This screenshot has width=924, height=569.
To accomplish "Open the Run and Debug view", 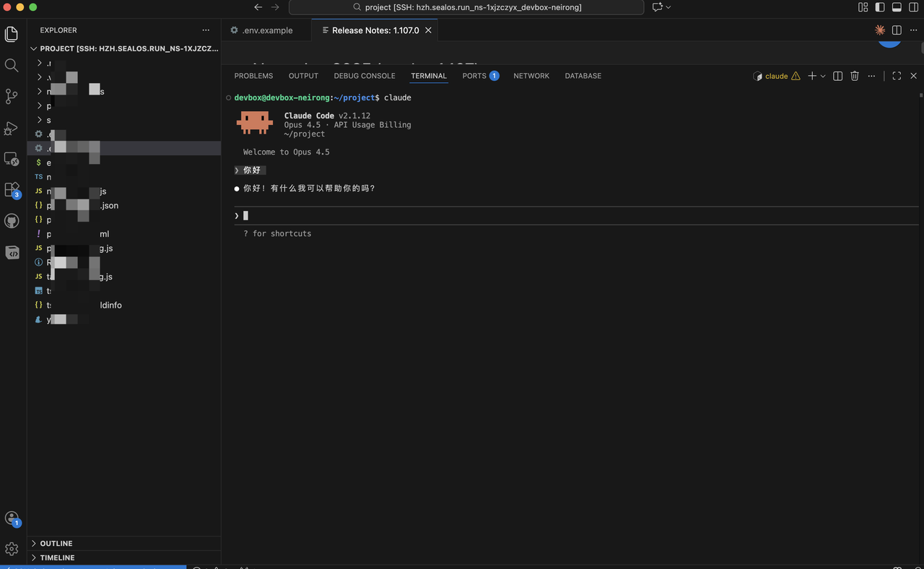I will tap(12, 128).
